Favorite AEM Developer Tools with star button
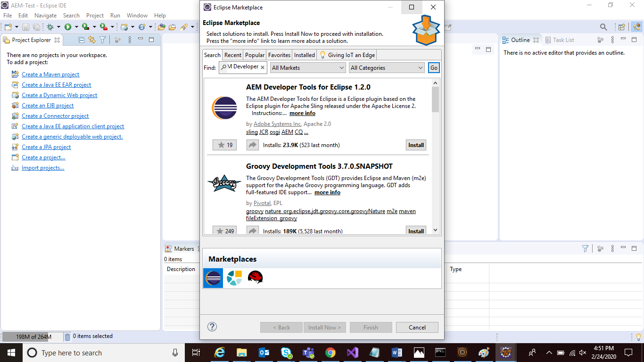This screenshot has height=362, width=644. [x=224, y=145]
